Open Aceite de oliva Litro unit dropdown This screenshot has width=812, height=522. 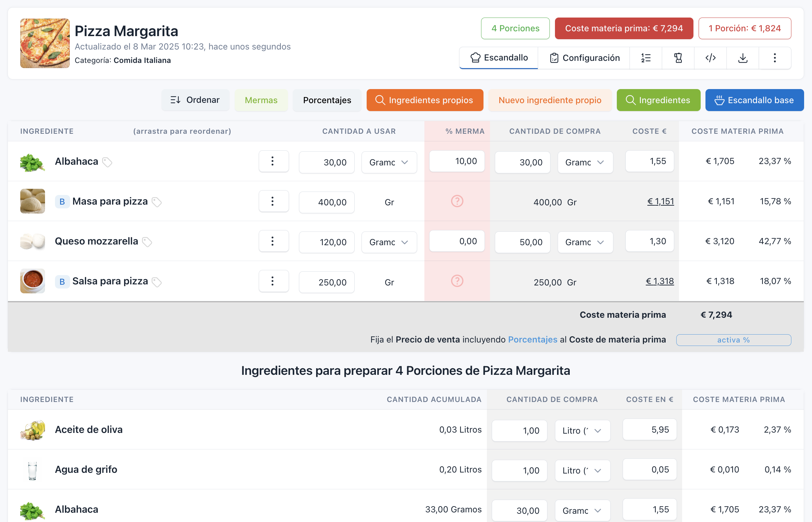[x=583, y=431]
